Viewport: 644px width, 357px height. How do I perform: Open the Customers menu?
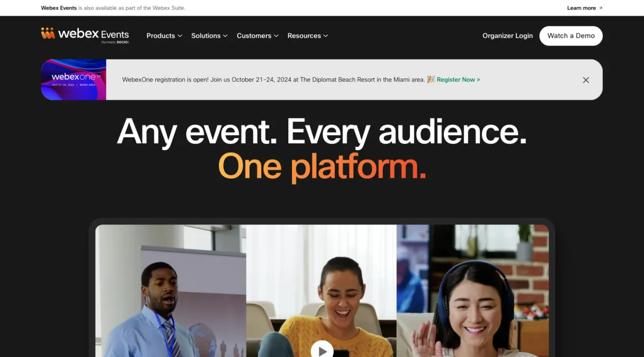(258, 36)
